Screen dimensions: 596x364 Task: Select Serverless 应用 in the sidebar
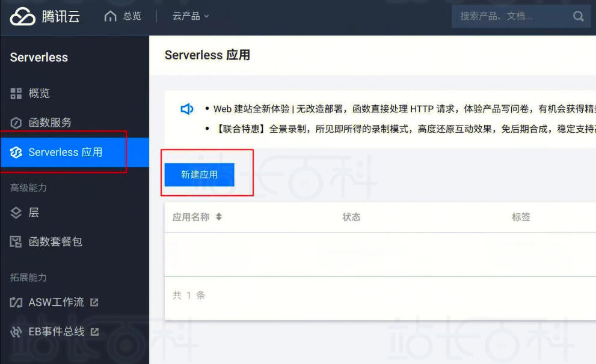point(75,152)
